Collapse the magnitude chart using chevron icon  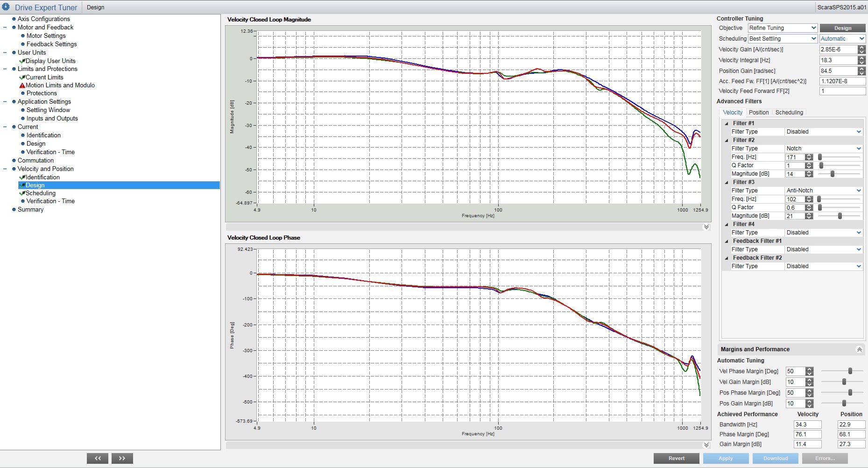706,227
